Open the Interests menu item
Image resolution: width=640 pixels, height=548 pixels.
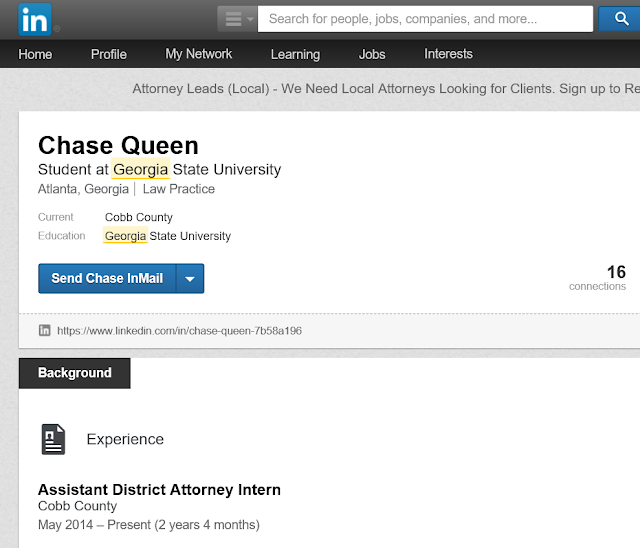point(448,54)
